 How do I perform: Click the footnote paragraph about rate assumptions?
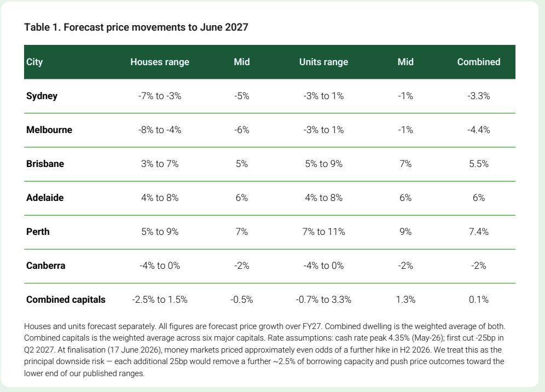(264, 350)
